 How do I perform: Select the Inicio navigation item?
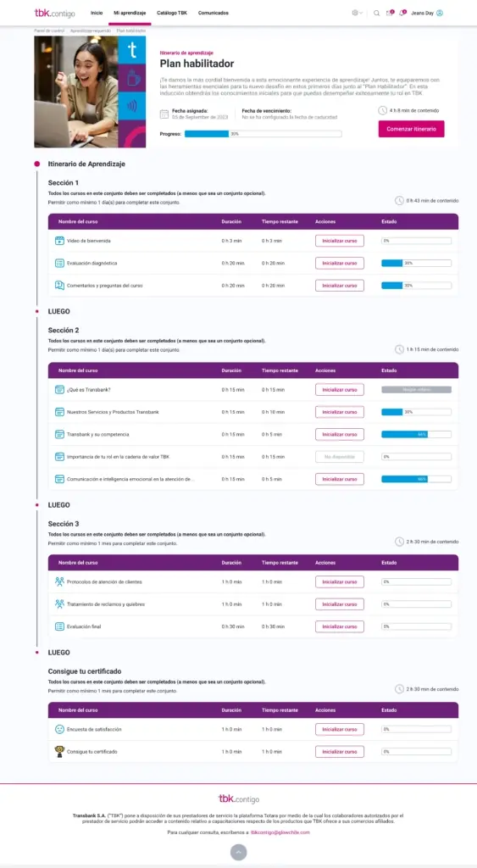[x=97, y=13]
